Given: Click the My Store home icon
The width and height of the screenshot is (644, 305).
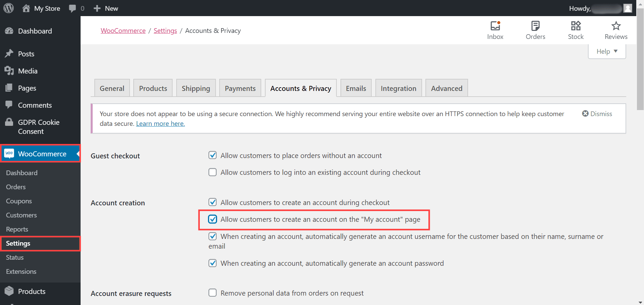Looking at the screenshot, I should coord(26,8).
